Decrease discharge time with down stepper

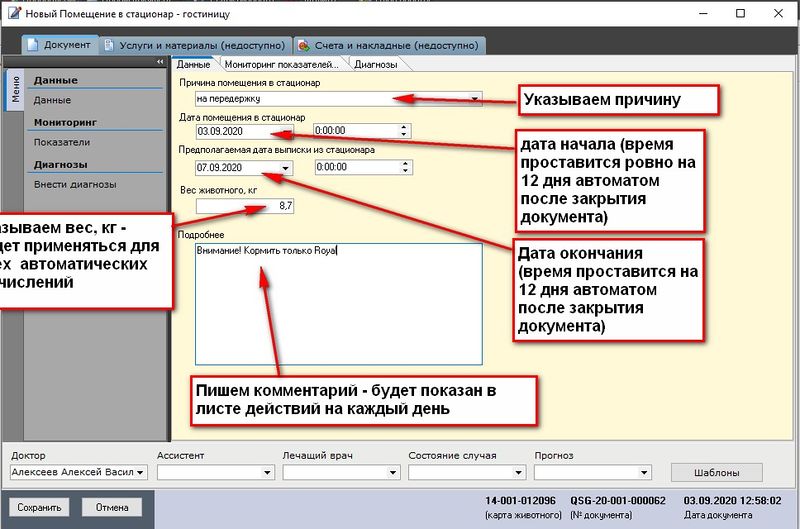[x=406, y=170]
